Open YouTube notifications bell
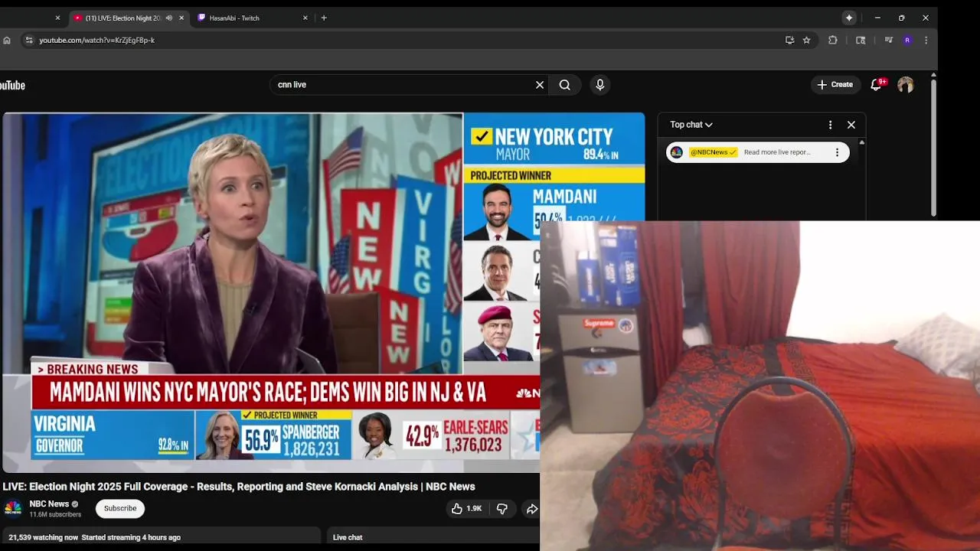 (x=877, y=85)
